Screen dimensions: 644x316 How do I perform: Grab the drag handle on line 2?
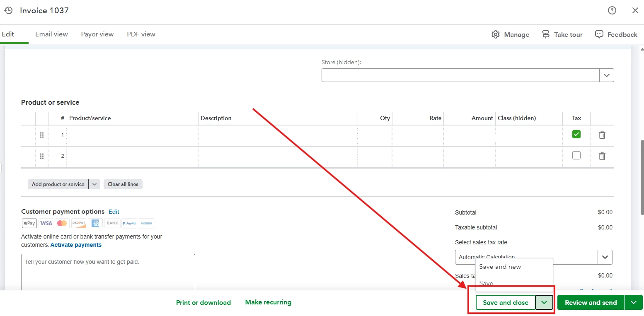click(x=42, y=156)
